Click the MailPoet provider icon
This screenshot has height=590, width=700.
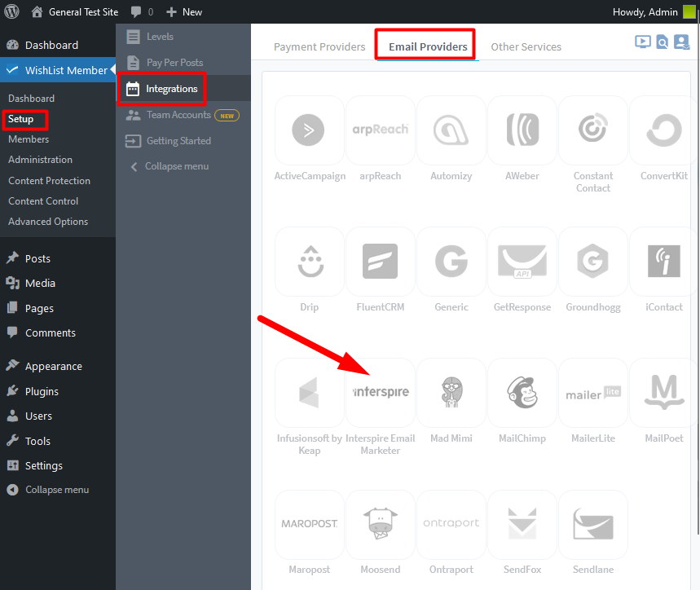tap(664, 393)
